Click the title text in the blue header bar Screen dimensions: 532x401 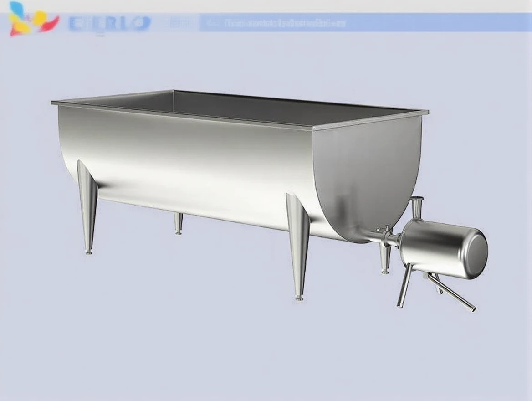(281, 23)
